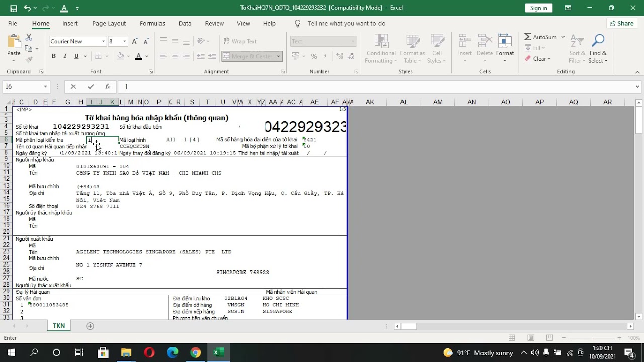Switch to Page Break Preview in status bar
644x362 pixels.
tap(549, 338)
